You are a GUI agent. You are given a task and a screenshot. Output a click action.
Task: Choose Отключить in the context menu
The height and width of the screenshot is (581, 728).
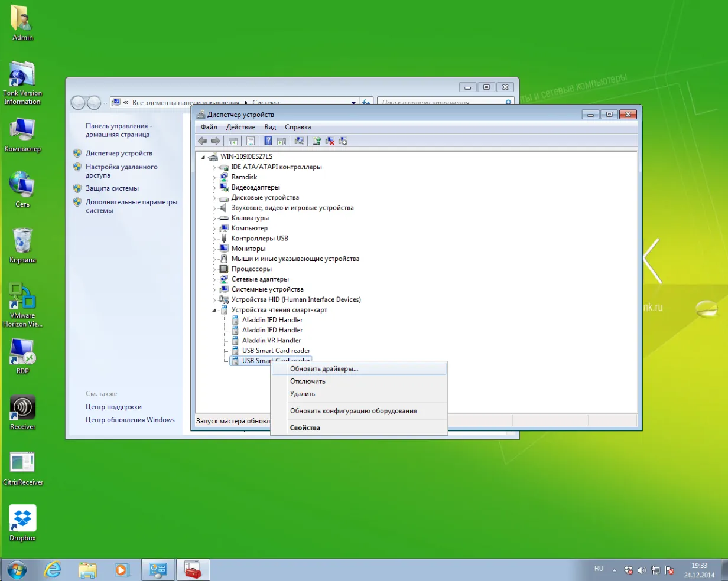[x=359, y=381]
